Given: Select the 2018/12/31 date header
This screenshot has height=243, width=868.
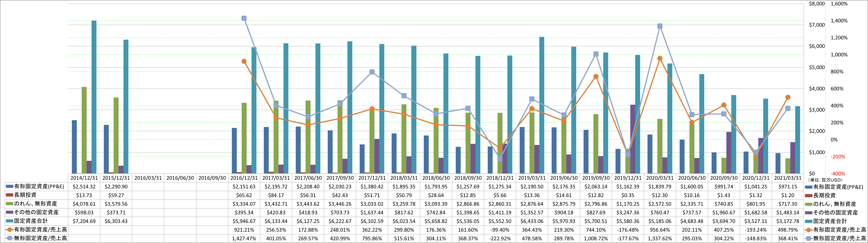Looking at the screenshot, I should (500, 178).
